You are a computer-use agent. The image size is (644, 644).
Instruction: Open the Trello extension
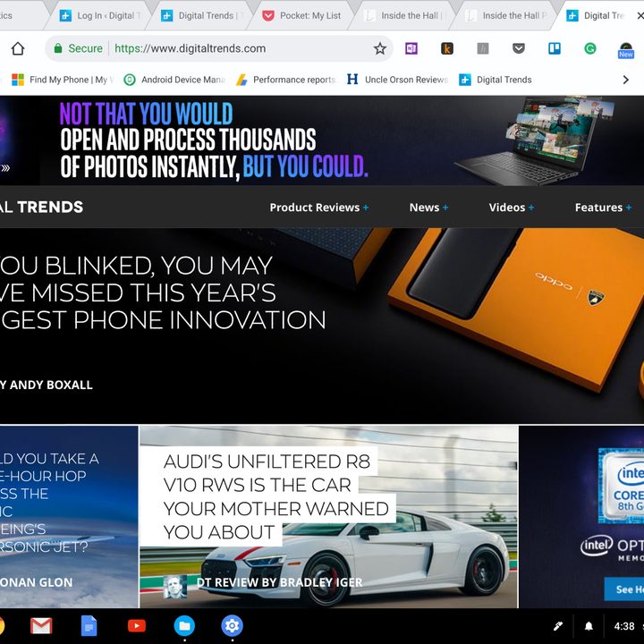point(555,48)
